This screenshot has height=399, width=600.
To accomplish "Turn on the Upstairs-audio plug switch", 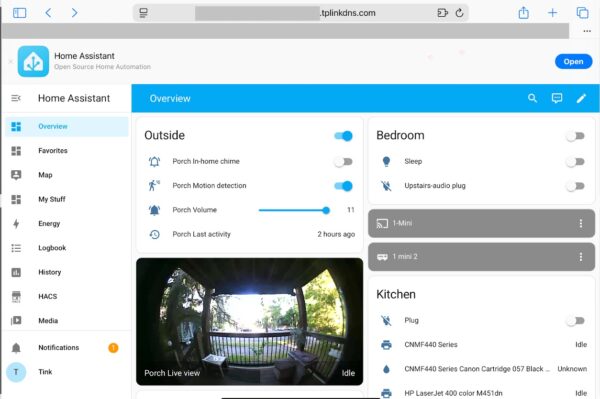I will [x=576, y=186].
